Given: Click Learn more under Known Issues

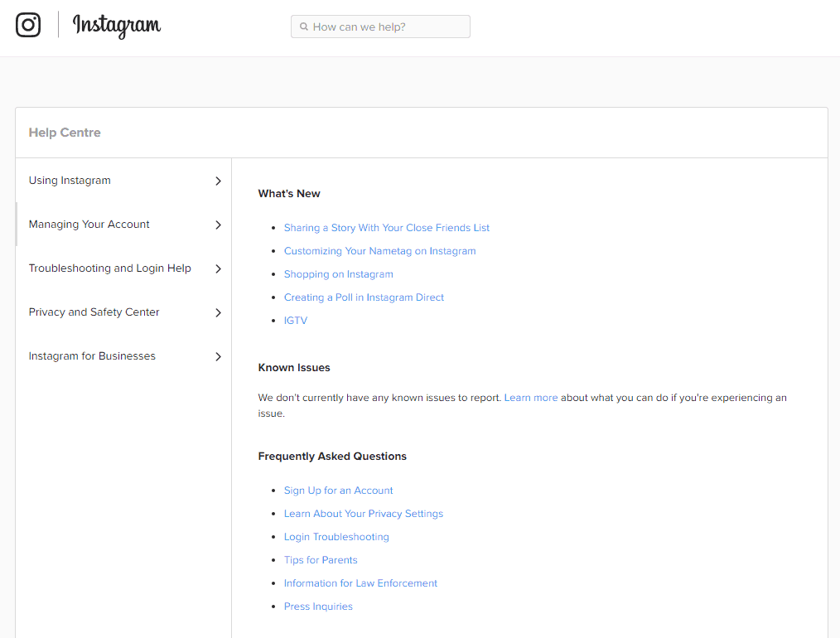Looking at the screenshot, I should (x=531, y=398).
